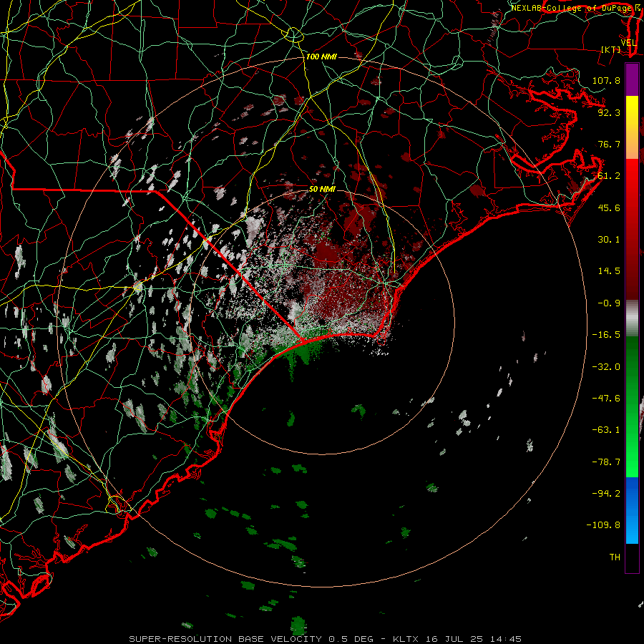Click the [KT] units label
The width and height of the screenshot is (644, 644).
click(x=611, y=49)
